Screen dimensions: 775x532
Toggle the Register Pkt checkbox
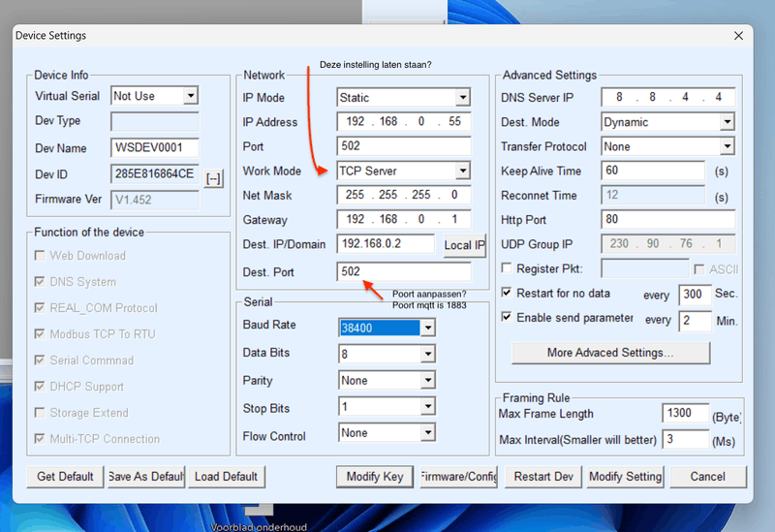(506, 268)
